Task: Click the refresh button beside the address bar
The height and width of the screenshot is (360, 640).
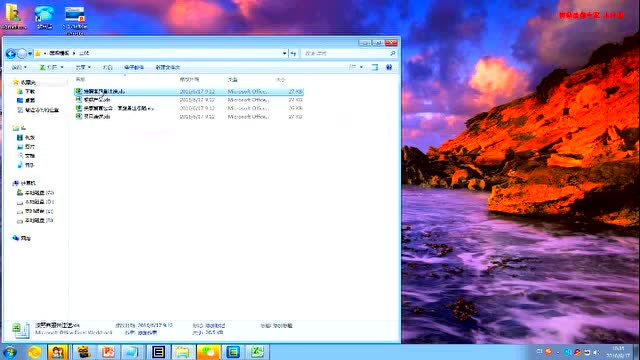Action: 293,53
